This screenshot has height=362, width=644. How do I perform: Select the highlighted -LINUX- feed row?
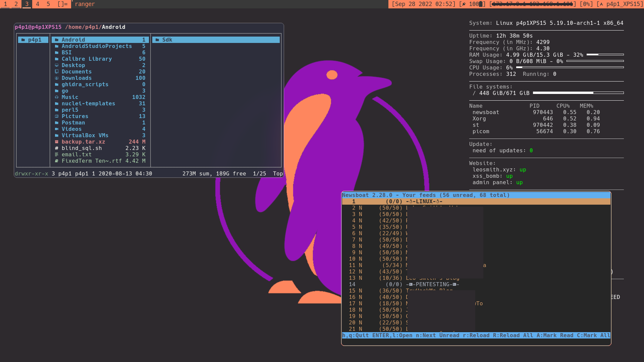424,202
